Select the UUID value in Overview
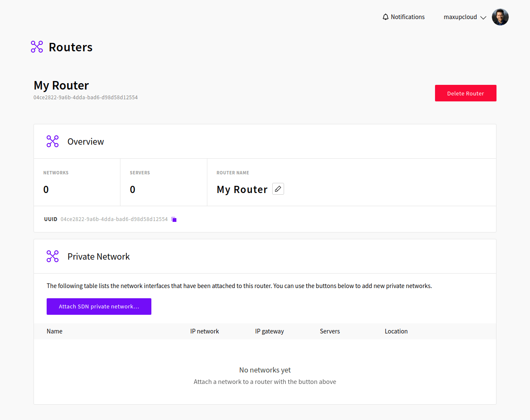 (114, 219)
